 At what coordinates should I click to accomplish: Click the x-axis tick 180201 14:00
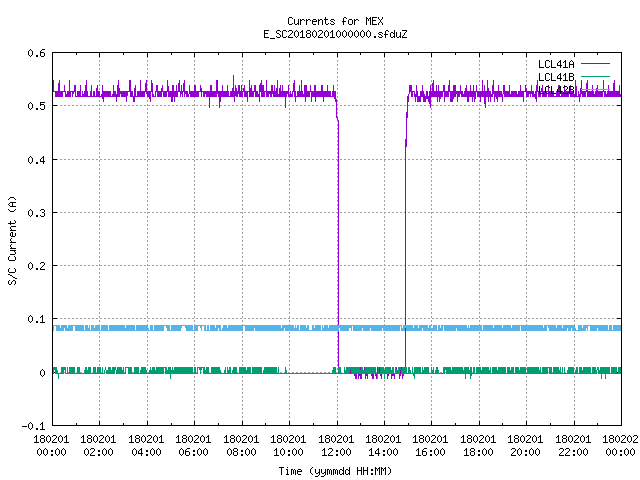383,445
